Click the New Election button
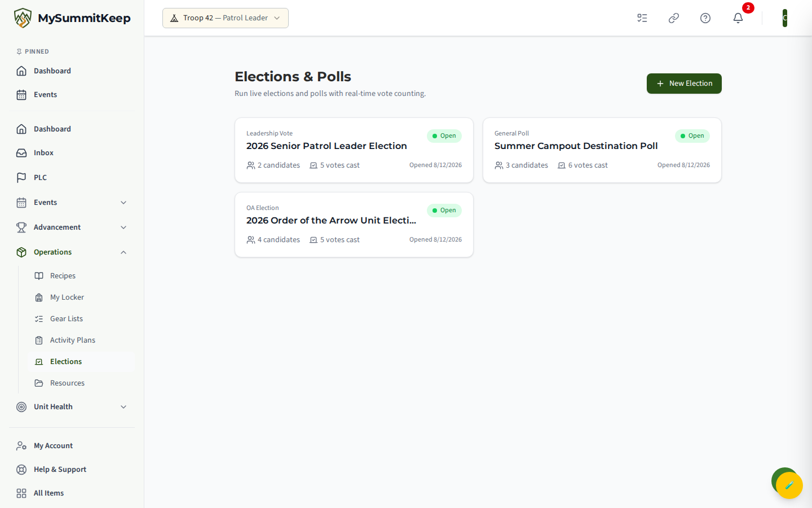Image resolution: width=812 pixels, height=508 pixels. [x=684, y=84]
